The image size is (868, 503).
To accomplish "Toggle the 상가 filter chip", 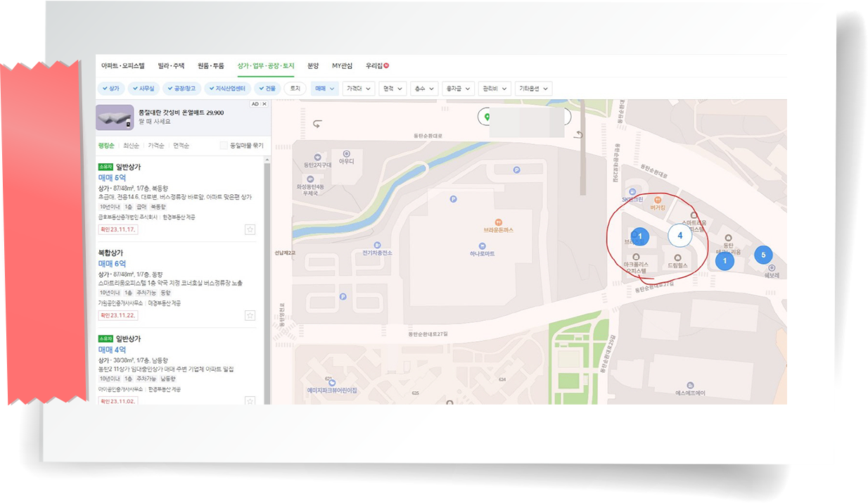I will pyautogui.click(x=111, y=89).
